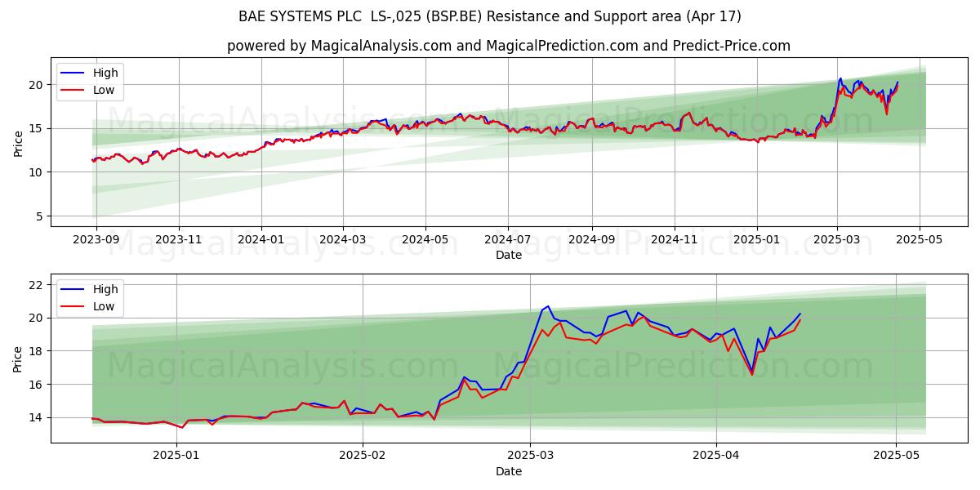This screenshot has width=980, height=490.
Task: Click the '2025-03' x-axis label in top chart
Action: coord(836,241)
